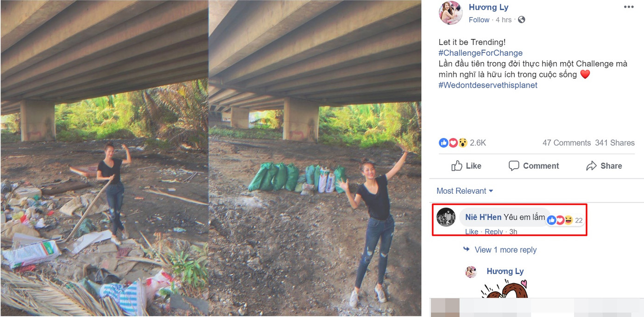Viewport: 644px width, 317px height.
Task: View the 341 Shares list
Action: [x=615, y=143]
